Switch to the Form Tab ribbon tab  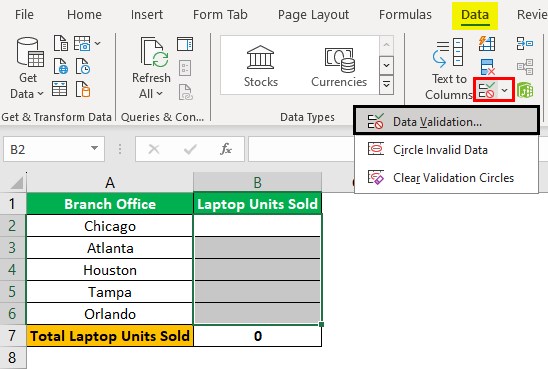(220, 15)
